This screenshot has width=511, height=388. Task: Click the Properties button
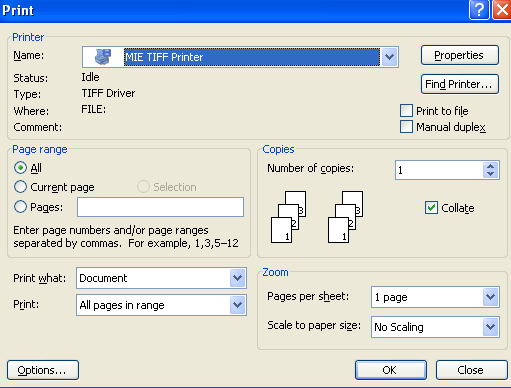pos(460,55)
